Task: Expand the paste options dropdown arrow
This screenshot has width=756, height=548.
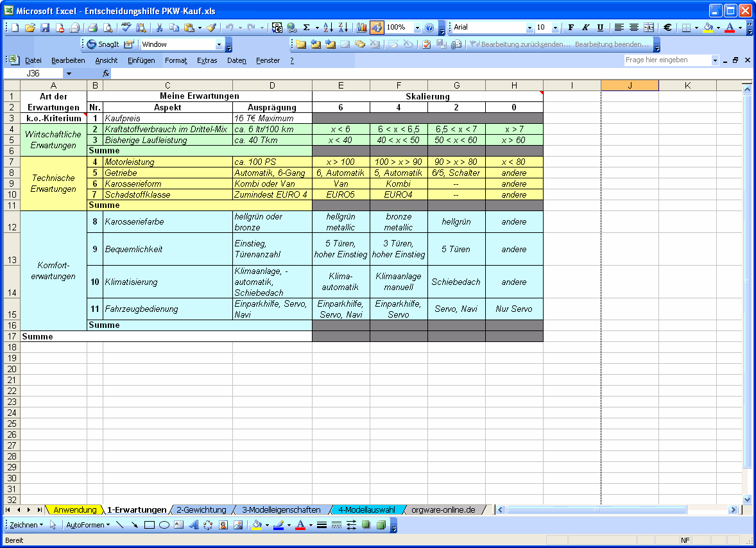Action: (200, 28)
